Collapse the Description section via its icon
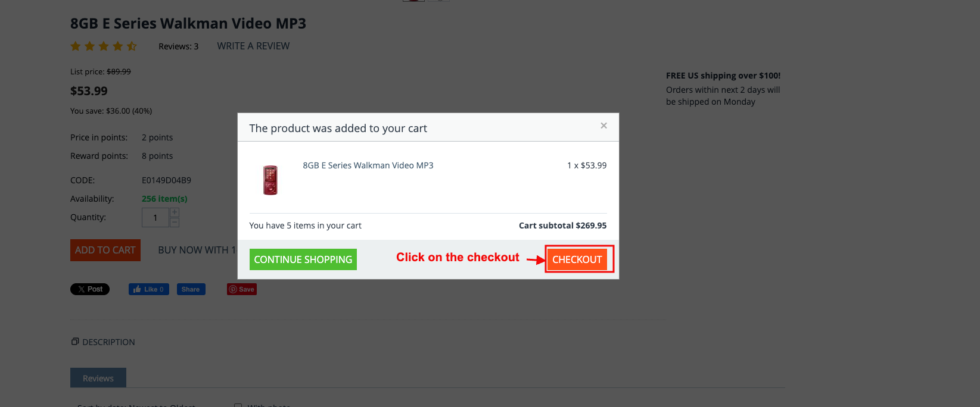Image resolution: width=980 pixels, height=407 pixels. (75, 342)
